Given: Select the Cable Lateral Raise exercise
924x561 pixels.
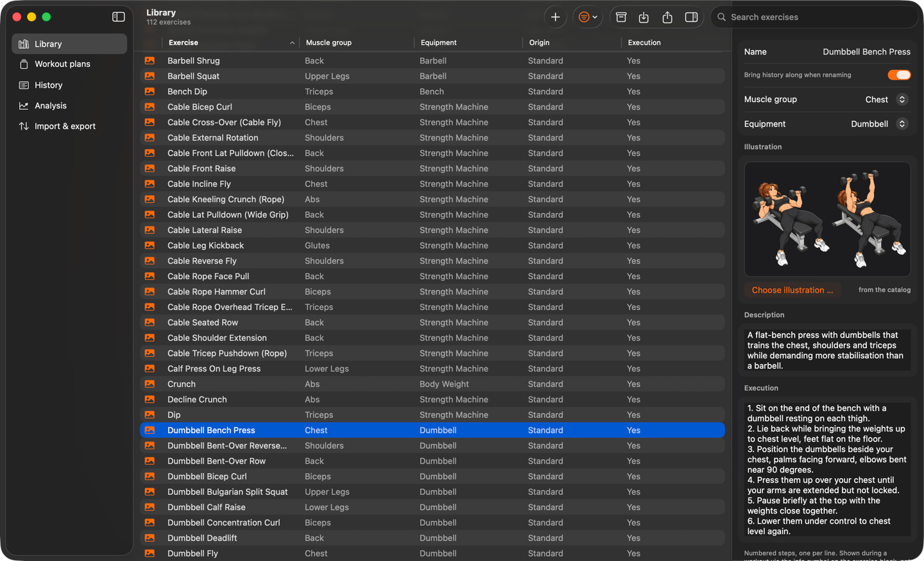Looking at the screenshot, I should coord(432,230).
